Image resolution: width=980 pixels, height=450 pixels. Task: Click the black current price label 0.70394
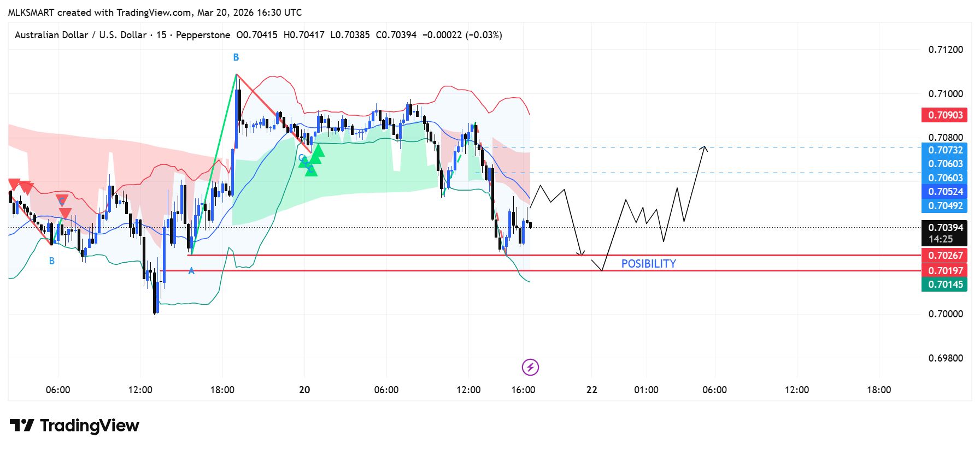tap(944, 228)
